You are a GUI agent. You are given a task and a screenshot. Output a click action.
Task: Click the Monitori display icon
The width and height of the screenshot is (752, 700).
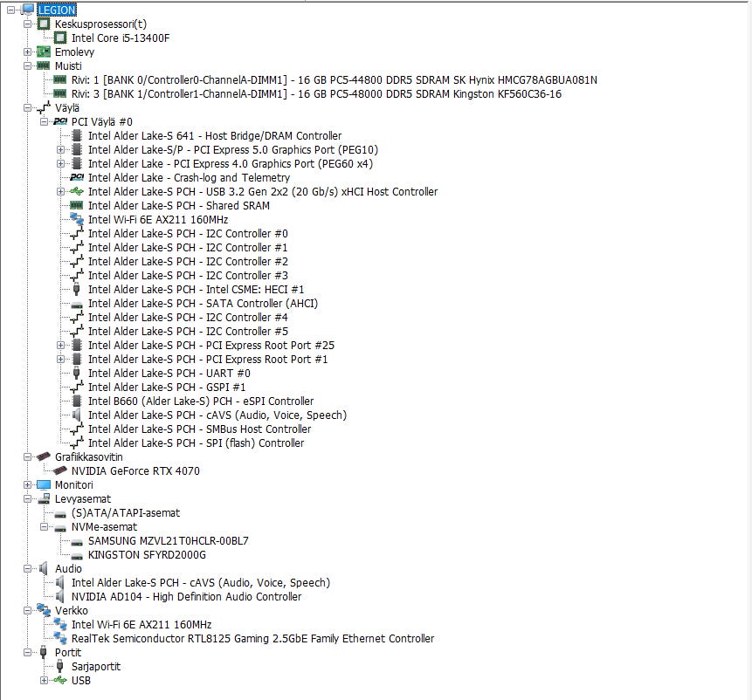click(44, 485)
